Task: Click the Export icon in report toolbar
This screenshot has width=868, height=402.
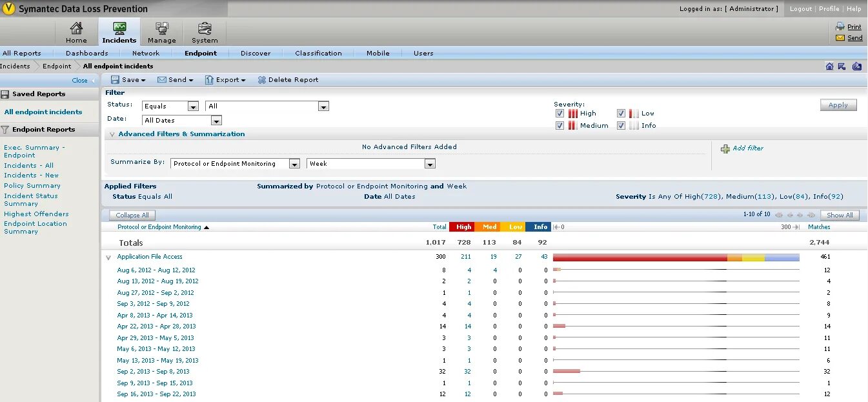Action: (209, 80)
